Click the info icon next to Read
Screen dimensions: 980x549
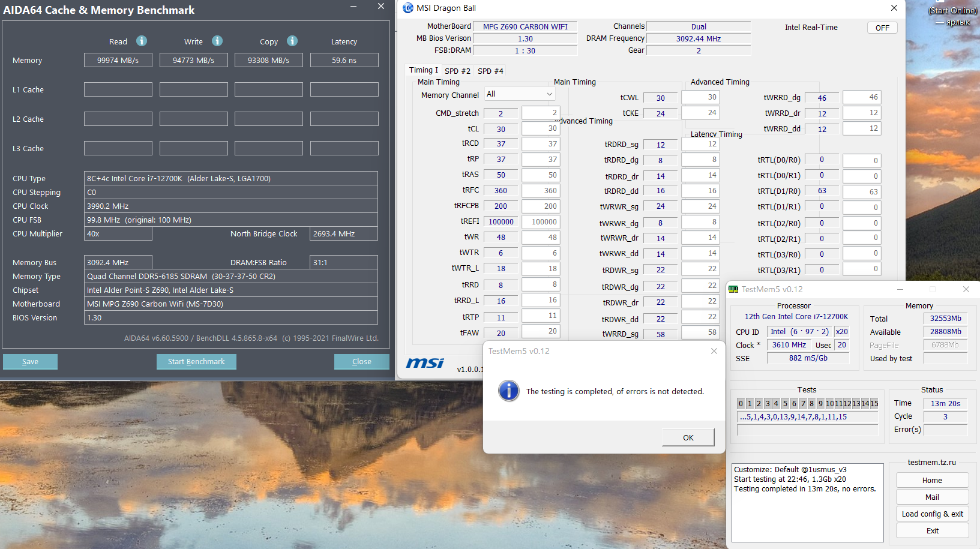(142, 41)
